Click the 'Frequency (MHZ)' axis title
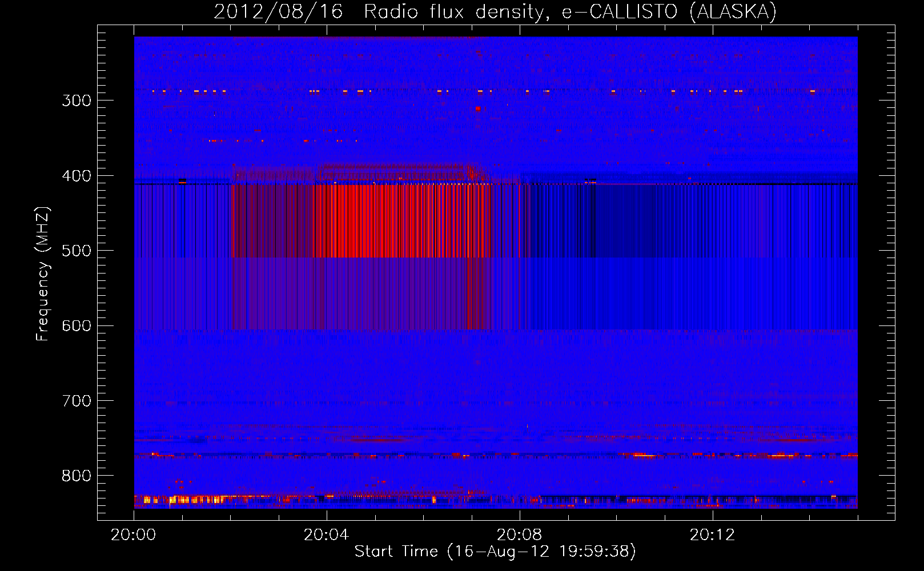924x571 pixels. 43,274
